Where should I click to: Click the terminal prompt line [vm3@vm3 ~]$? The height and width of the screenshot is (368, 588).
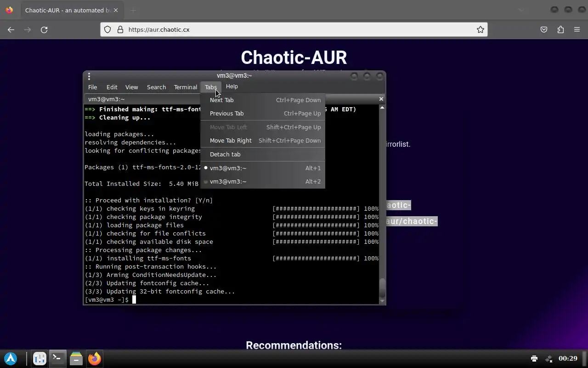coord(107,299)
